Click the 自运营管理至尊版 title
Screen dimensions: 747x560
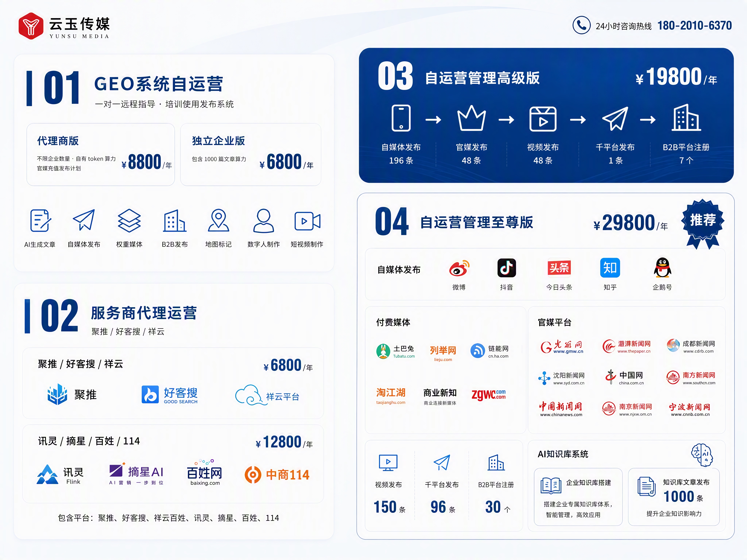tap(476, 222)
